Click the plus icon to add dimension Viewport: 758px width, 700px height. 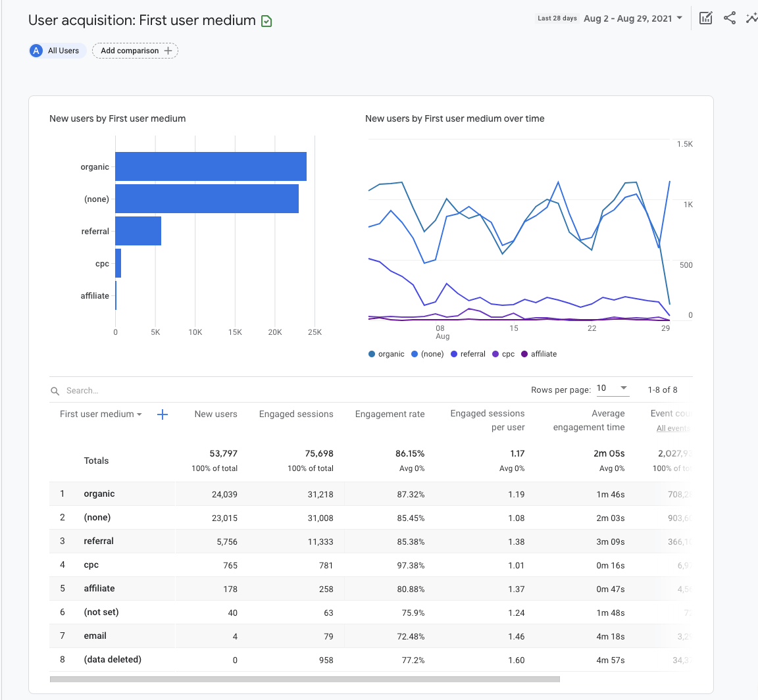(x=163, y=414)
